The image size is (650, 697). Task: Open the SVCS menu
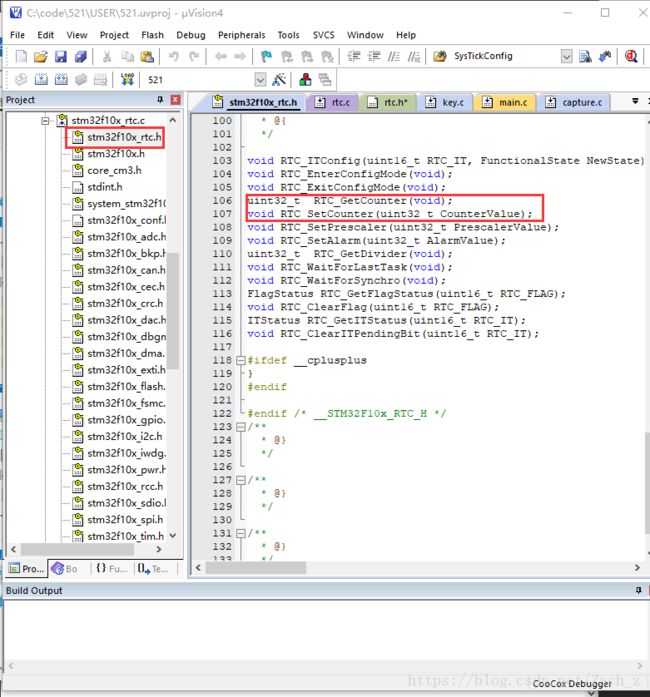[324, 35]
